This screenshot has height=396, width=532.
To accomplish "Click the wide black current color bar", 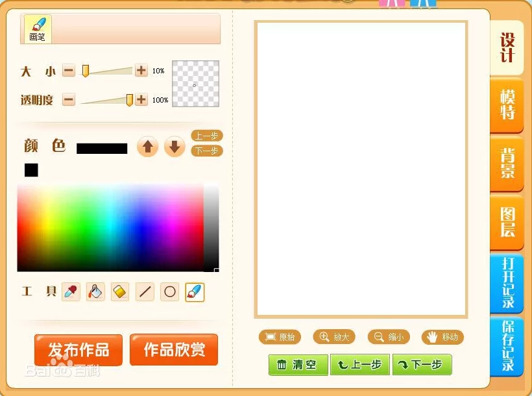I will pos(102,149).
